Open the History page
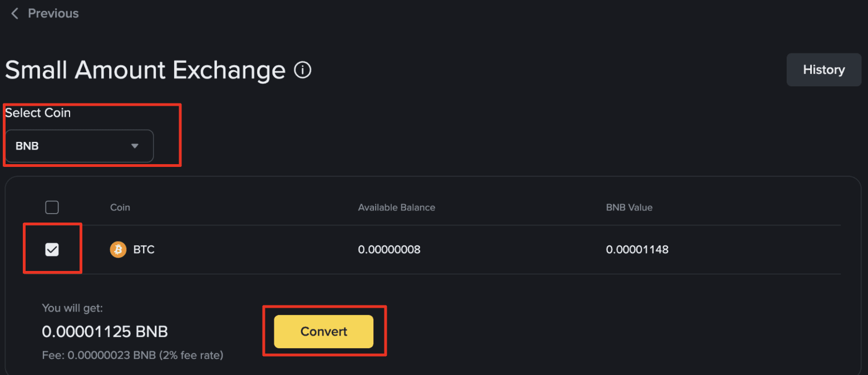Image resolution: width=868 pixels, height=375 pixels. click(823, 70)
